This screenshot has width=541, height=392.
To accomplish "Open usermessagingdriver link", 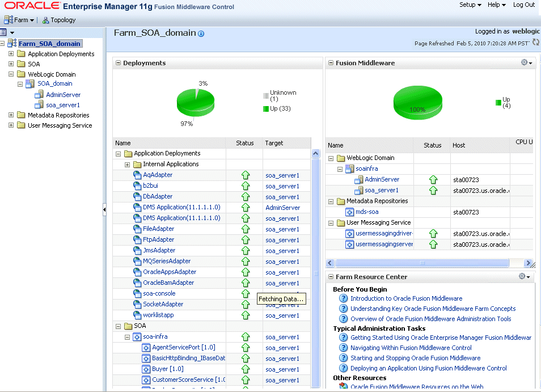I will point(384,233).
